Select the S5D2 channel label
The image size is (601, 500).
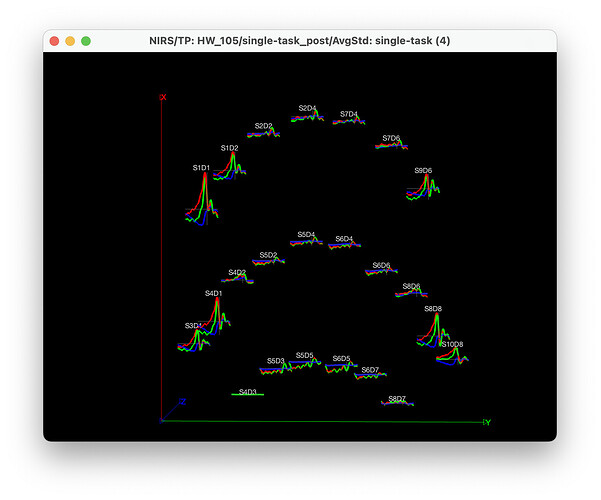point(268,255)
